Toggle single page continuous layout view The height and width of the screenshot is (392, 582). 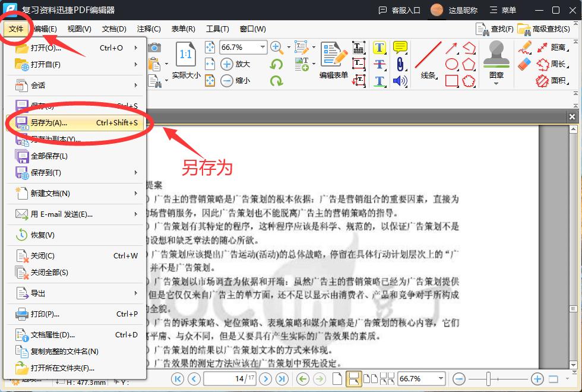click(x=354, y=378)
